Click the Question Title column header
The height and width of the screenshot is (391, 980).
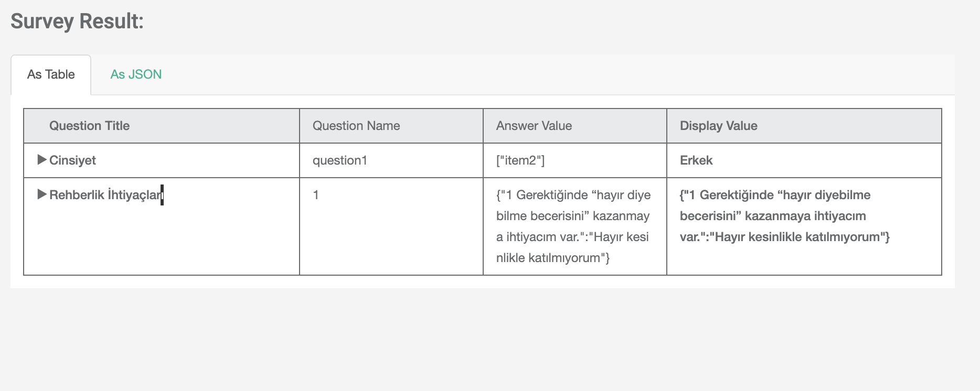tap(89, 125)
